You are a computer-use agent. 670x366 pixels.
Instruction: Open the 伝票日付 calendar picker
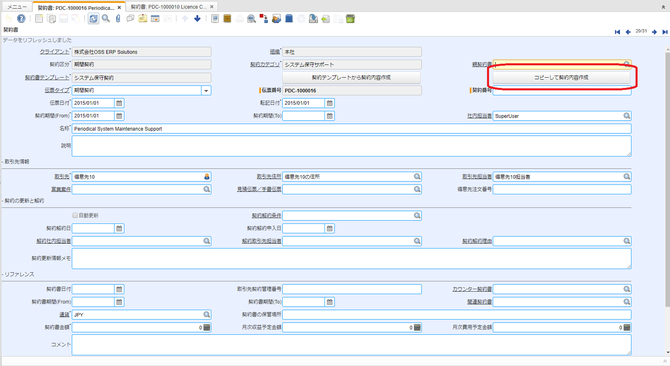coord(119,103)
